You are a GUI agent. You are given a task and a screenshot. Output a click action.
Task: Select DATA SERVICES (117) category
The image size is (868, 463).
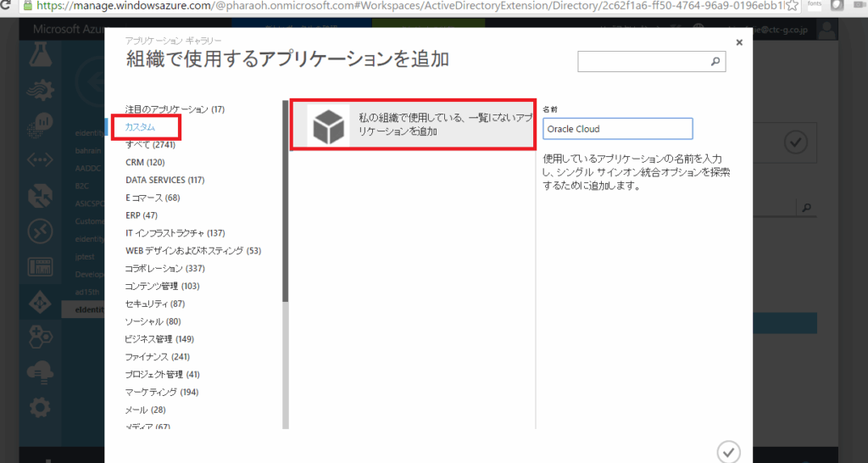click(164, 180)
